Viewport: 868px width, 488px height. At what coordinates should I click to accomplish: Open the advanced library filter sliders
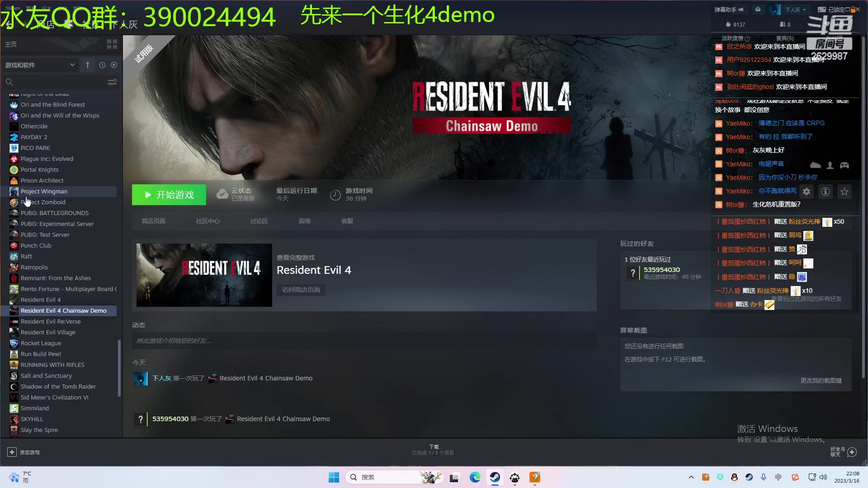[112, 82]
